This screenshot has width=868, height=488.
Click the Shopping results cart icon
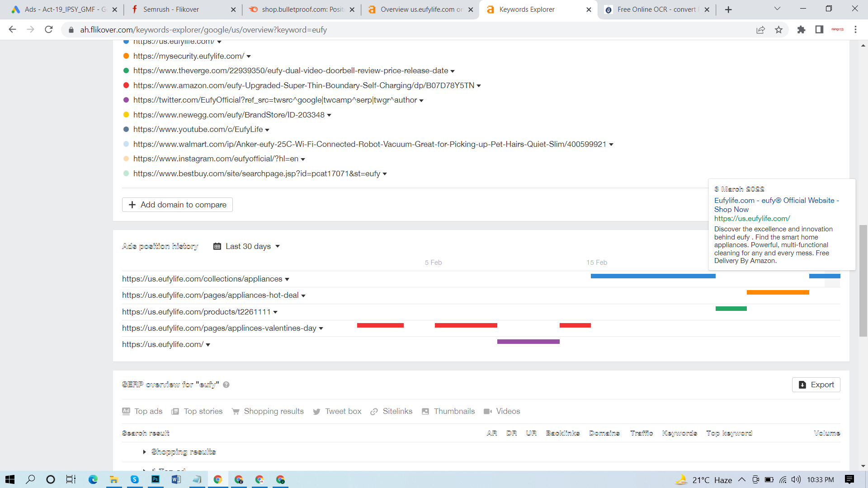[x=236, y=411]
